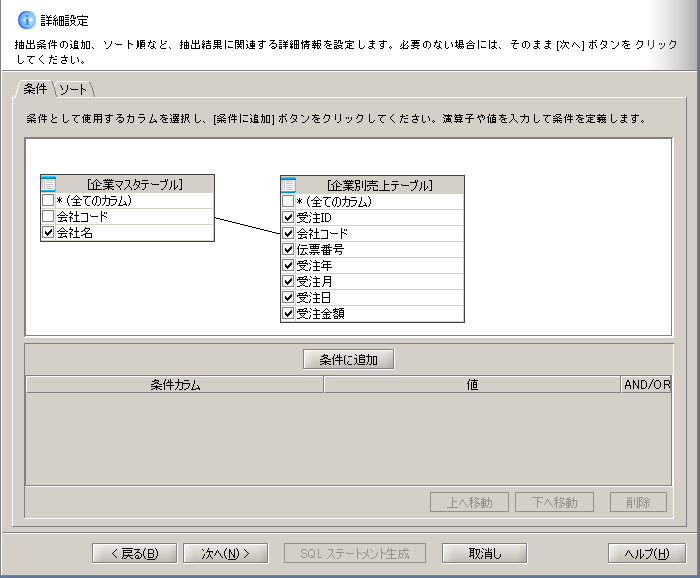
Task: Click the 値 column header
Action: click(472, 384)
